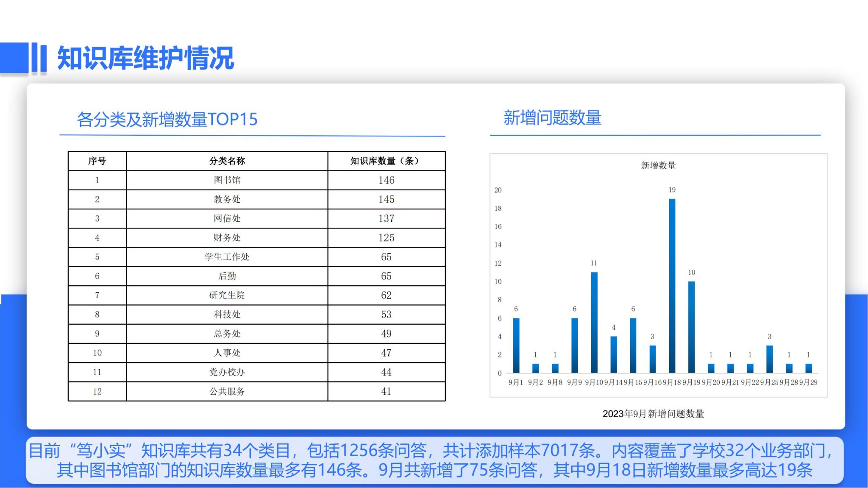Click serial number 12 in the table
This screenshot has height=488, width=868.
(97, 391)
